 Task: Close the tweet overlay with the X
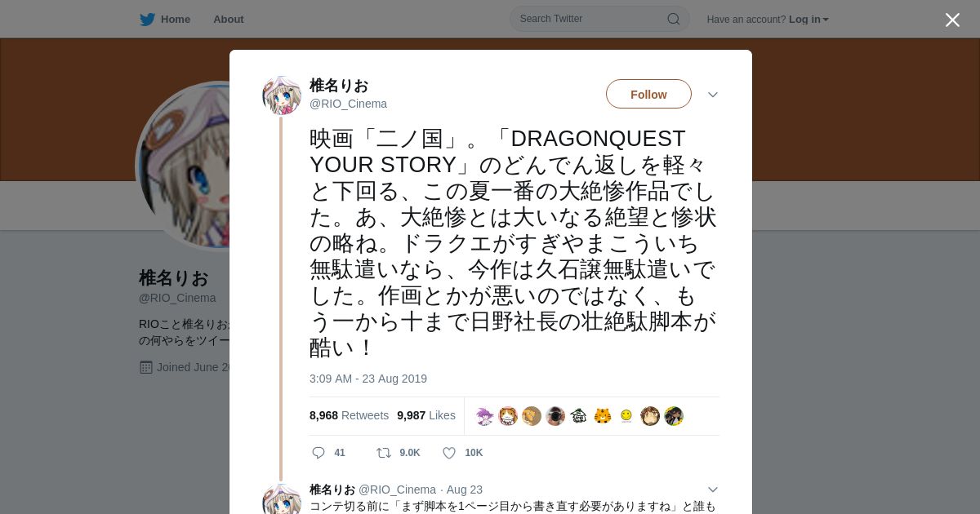click(952, 20)
